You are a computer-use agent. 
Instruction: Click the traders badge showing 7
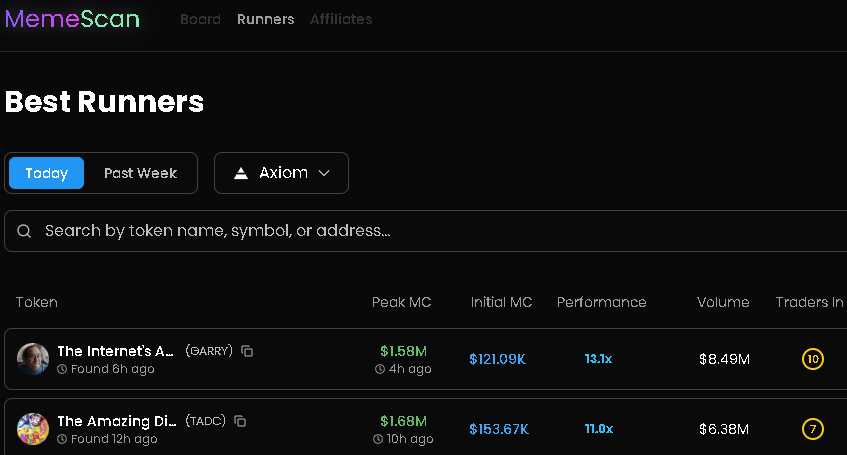coord(812,429)
